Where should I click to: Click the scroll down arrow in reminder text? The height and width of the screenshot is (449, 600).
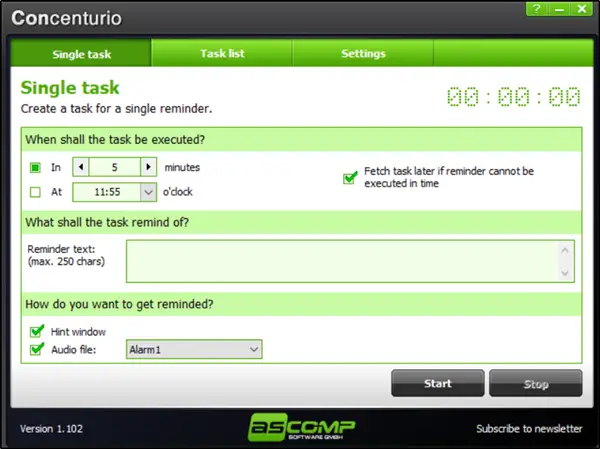pos(565,273)
